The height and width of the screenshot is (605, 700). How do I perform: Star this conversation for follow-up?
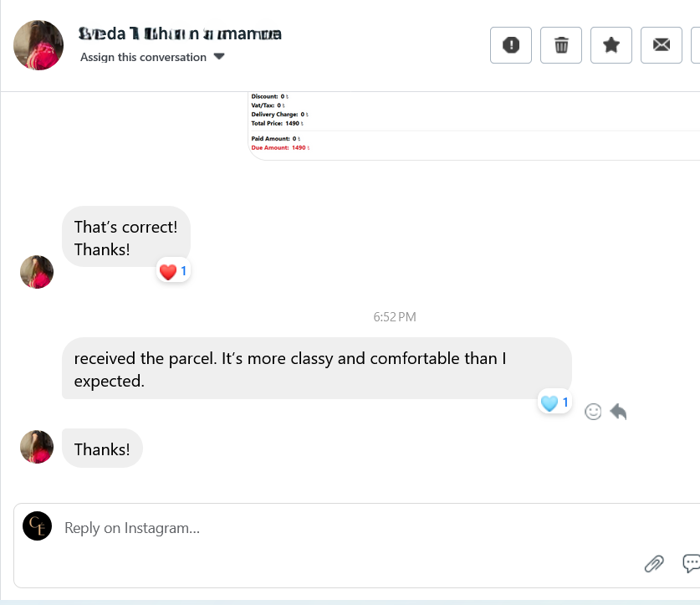point(611,45)
